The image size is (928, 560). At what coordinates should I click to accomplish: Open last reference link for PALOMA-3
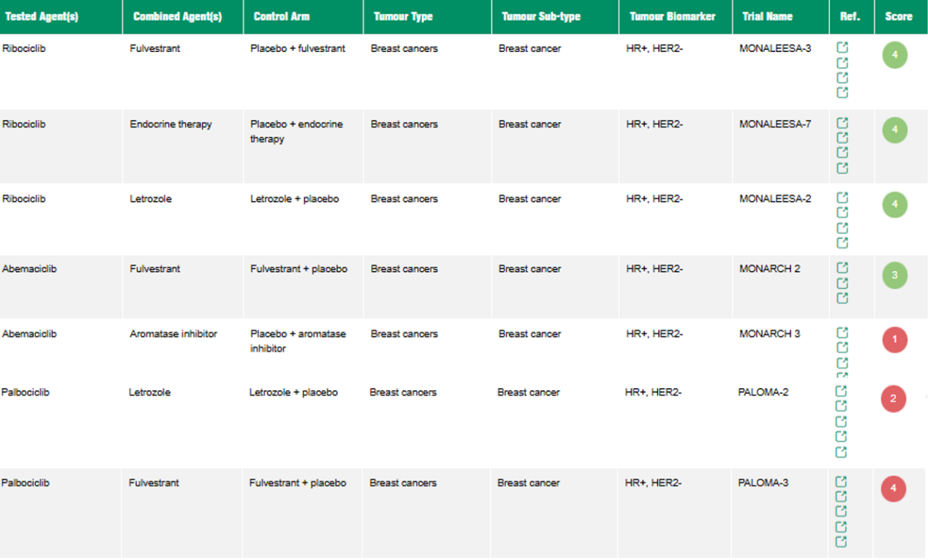coord(841,542)
